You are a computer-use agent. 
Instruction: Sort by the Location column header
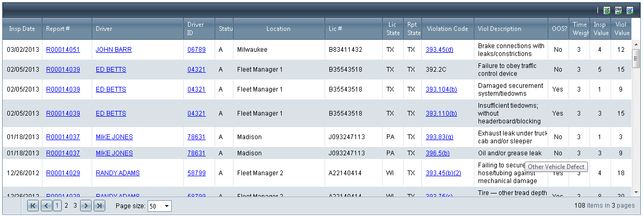[x=278, y=29]
